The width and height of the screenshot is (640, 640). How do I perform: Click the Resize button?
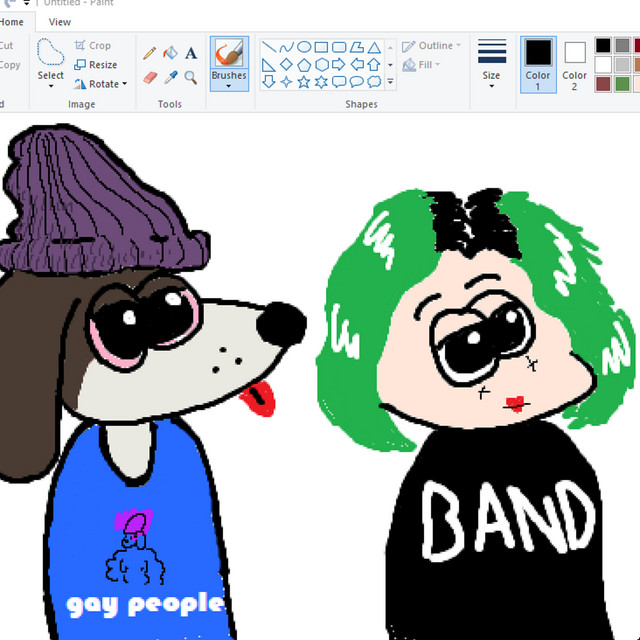coord(96,65)
